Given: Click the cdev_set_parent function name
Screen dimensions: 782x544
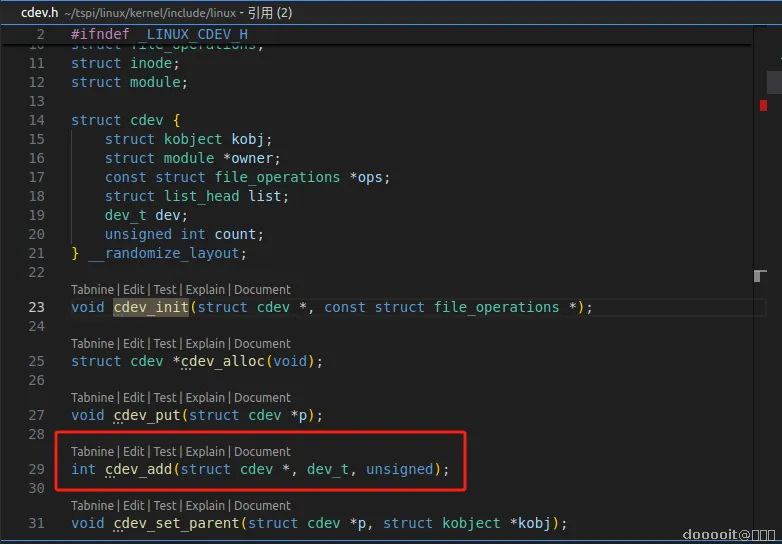Looking at the screenshot, I should tap(177, 523).
